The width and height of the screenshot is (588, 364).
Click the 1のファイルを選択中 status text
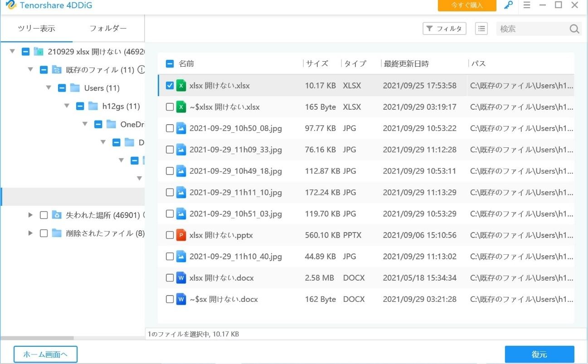click(193, 334)
